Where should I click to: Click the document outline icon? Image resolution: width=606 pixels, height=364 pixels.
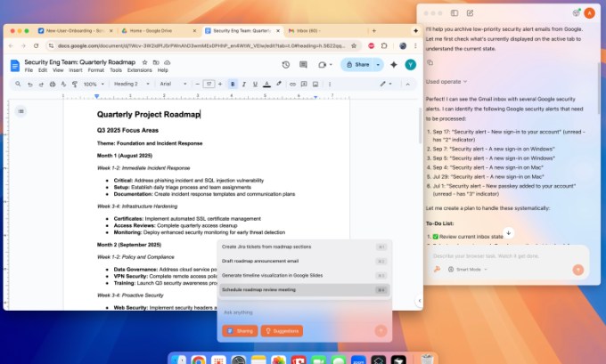click(x=20, y=111)
